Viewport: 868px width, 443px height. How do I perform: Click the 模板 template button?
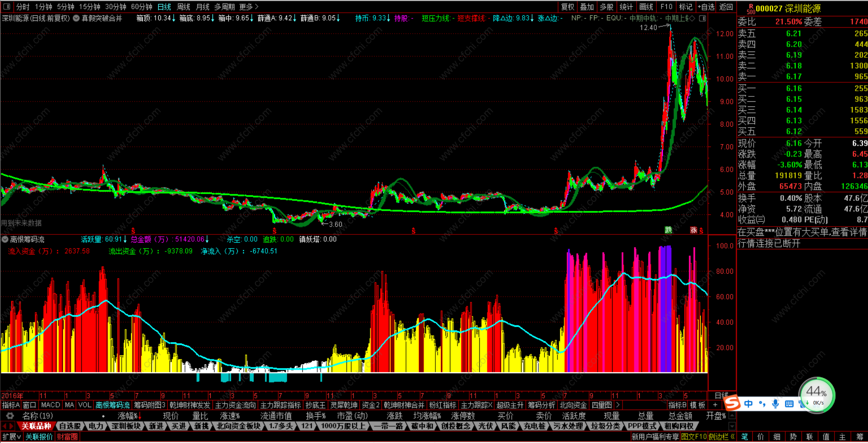(698, 405)
